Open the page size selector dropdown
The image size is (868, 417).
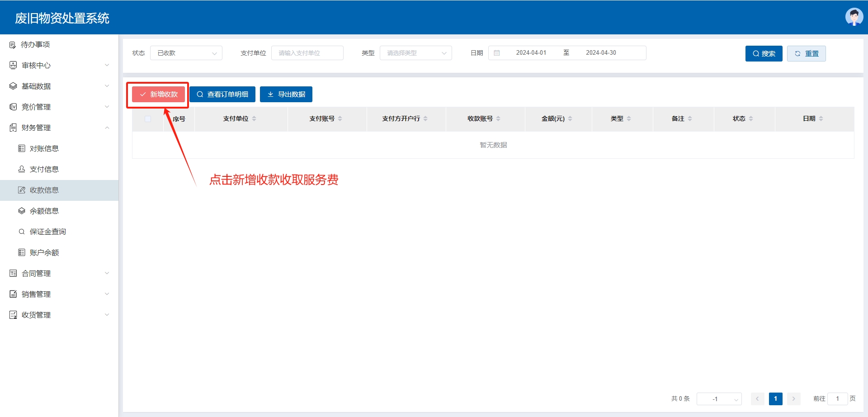point(719,399)
